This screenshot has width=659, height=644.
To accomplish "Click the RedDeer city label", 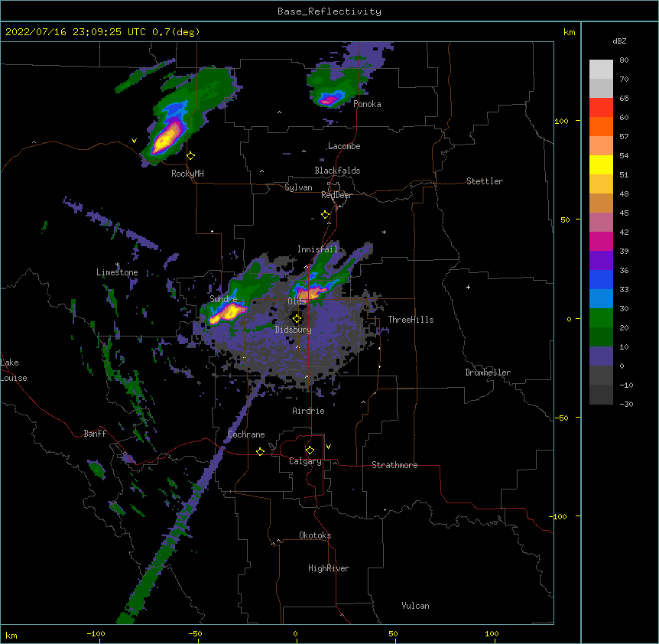I will pos(336,195).
